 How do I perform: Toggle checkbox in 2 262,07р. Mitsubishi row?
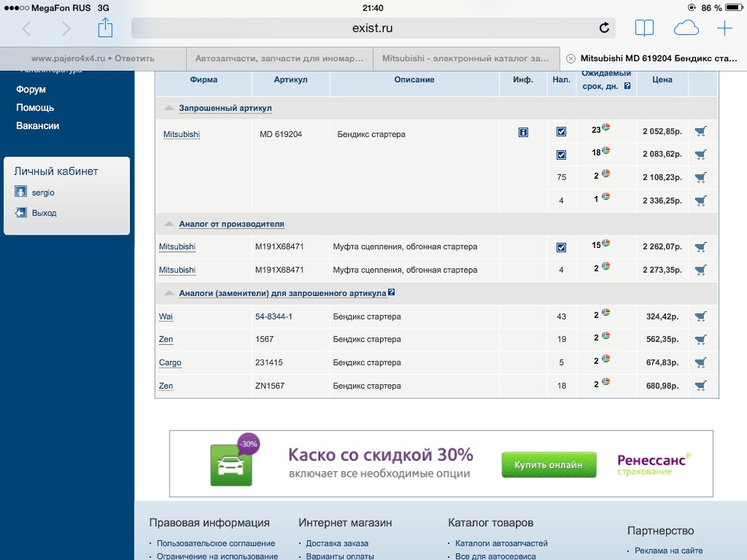tap(561, 247)
